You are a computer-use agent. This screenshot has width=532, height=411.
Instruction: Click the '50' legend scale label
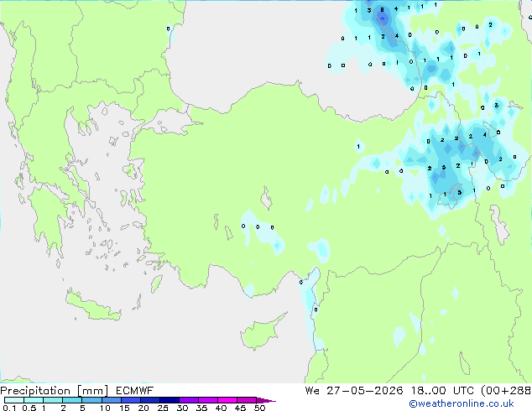click(x=259, y=408)
